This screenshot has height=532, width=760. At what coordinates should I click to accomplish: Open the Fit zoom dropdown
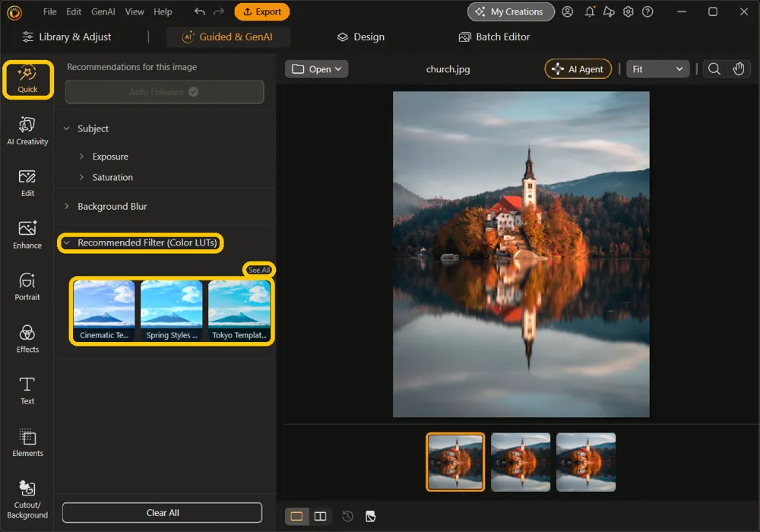[x=657, y=69]
